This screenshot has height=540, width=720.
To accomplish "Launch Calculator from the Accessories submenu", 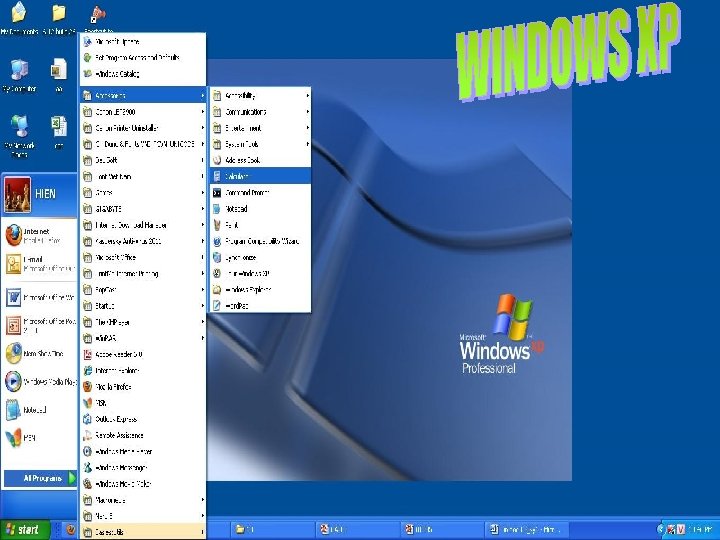I will click(x=260, y=176).
